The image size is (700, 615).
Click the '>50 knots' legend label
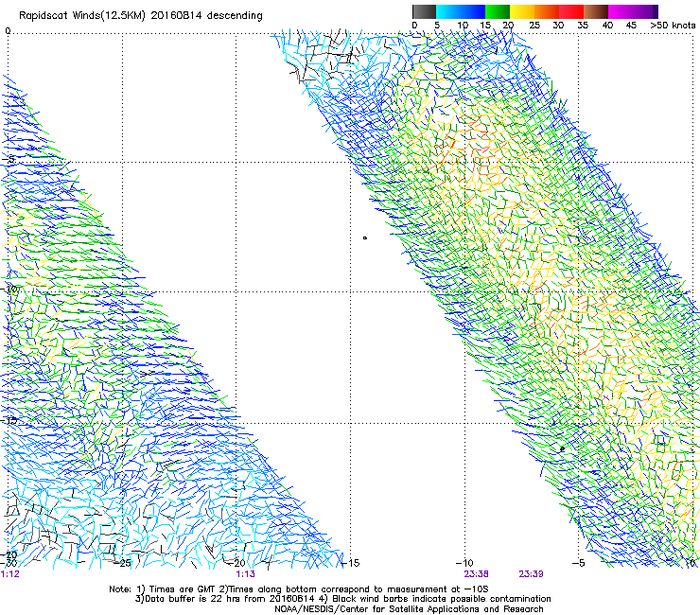(673, 26)
